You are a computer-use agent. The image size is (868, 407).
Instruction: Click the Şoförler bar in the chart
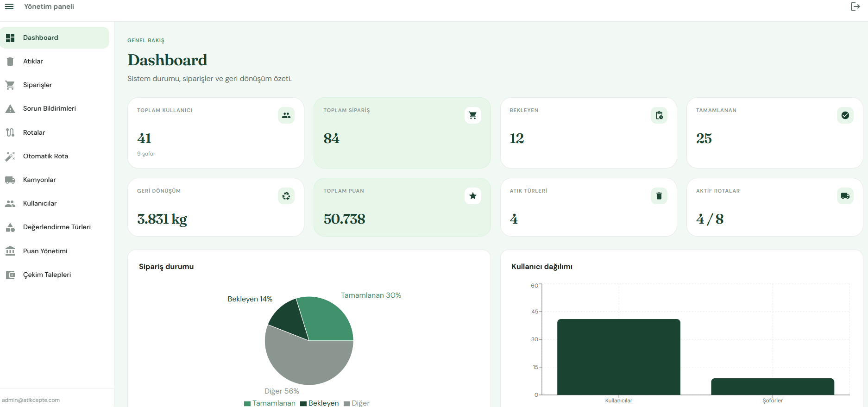(773, 387)
